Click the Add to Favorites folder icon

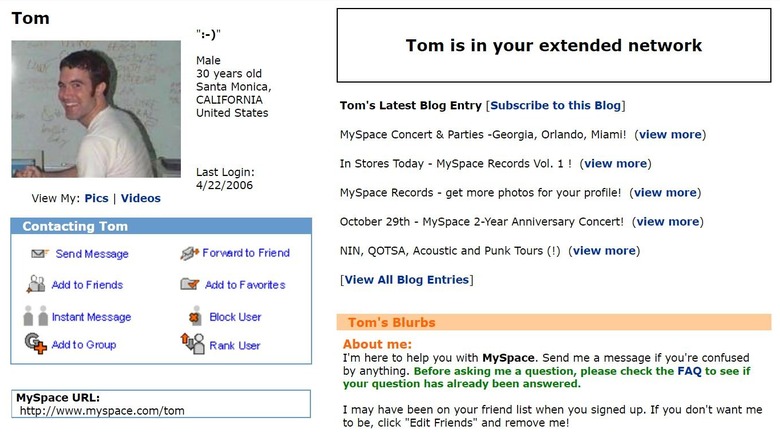(x=190, y=285)
